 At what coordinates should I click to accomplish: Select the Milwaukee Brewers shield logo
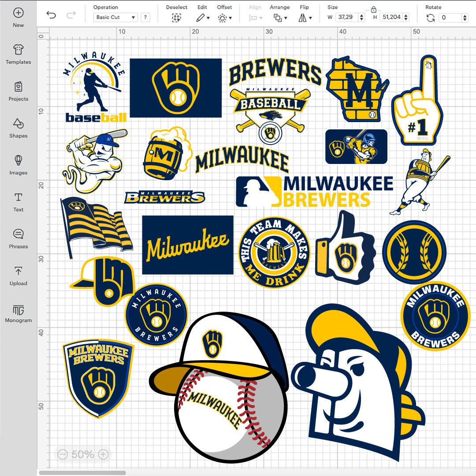98,379
